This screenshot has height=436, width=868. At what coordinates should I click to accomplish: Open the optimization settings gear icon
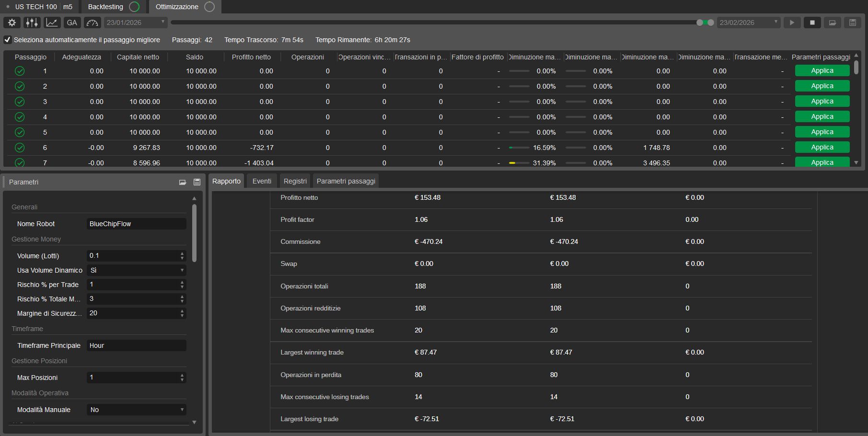12,23
